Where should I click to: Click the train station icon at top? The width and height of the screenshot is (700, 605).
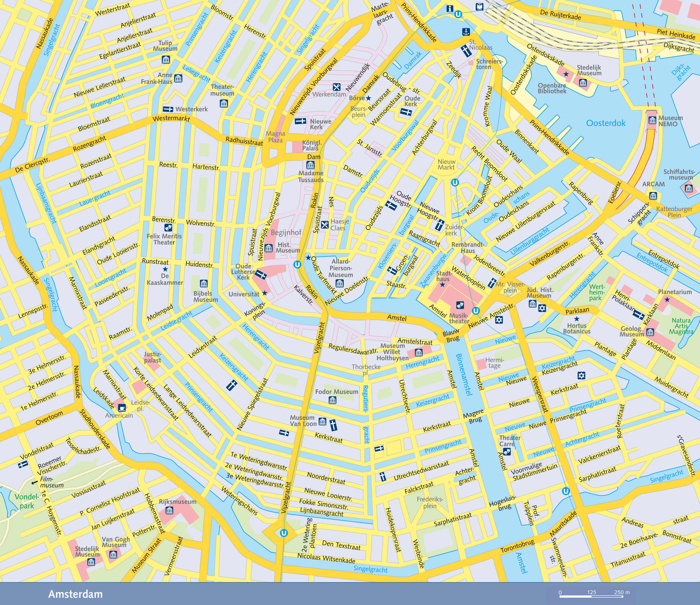pos(479,6)
